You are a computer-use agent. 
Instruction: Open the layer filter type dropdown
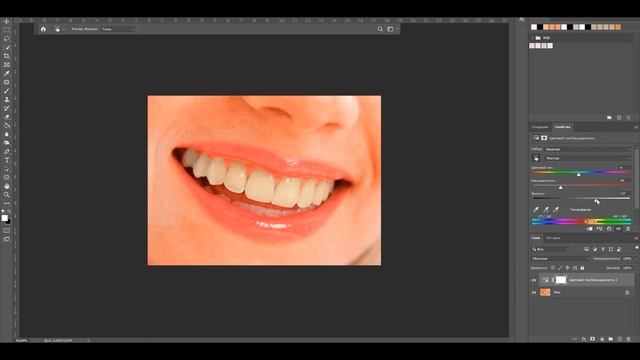point(551,249)
